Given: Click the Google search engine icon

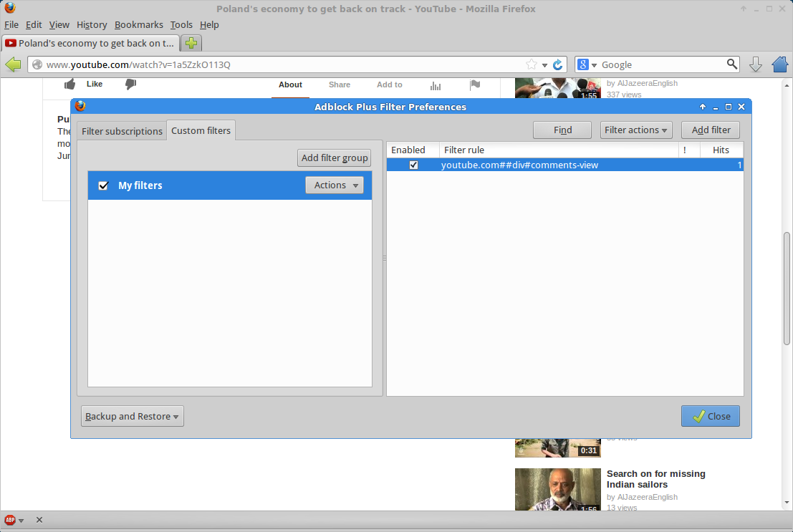Looking at the screenshot, I should (583, 64).
